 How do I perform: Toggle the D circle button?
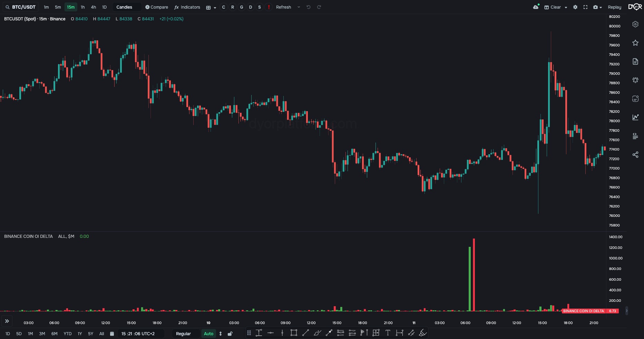(x=251, y=7)
